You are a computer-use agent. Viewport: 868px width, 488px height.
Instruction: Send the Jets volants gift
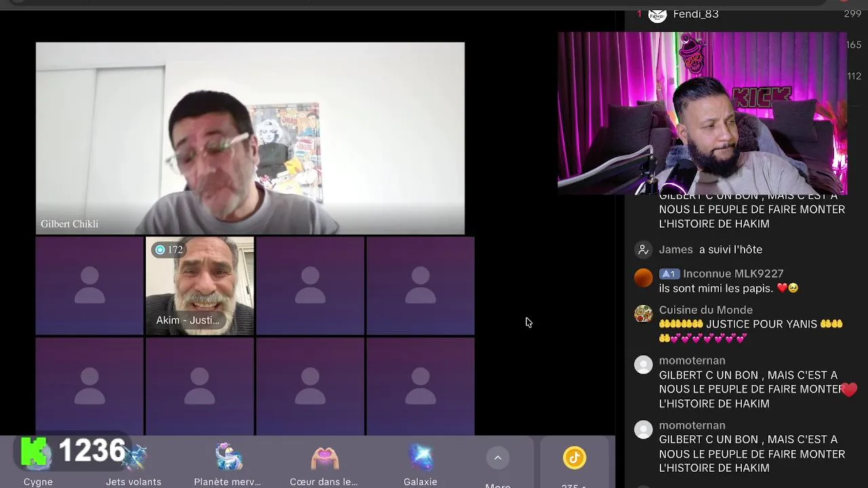(x=134, y=464)
